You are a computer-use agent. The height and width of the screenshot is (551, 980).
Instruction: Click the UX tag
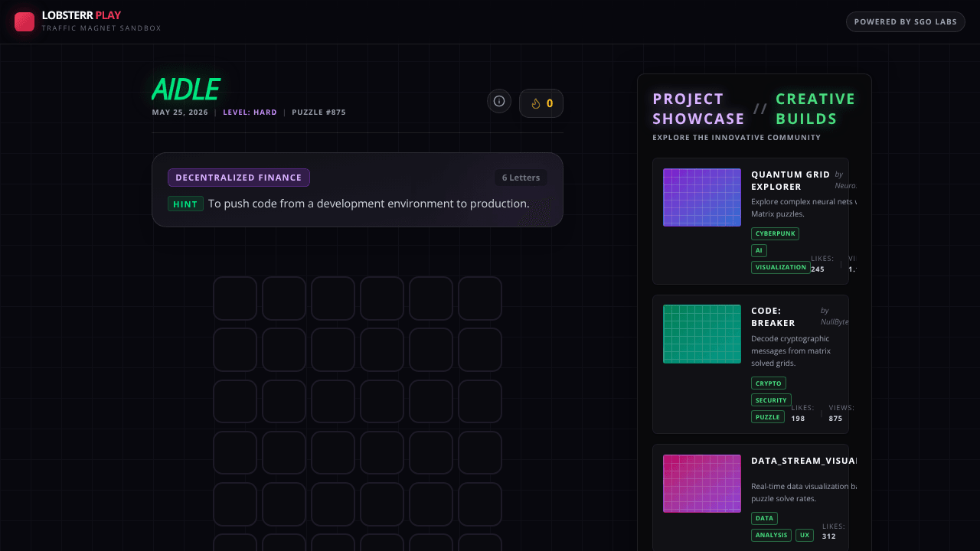pyautogui.click(x=805, y=535)
